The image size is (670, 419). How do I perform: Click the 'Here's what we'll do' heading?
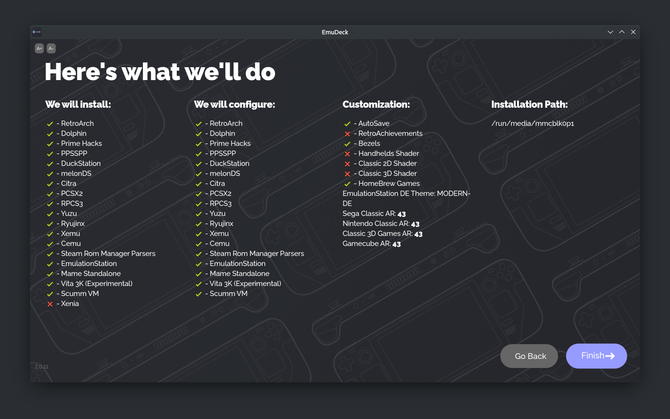click(160, 72)
